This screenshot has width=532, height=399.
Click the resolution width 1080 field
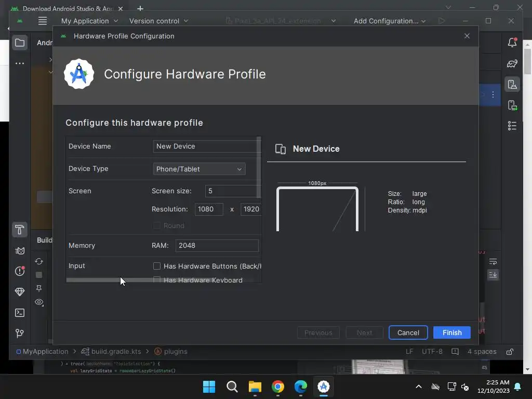(x=209, y=209)
